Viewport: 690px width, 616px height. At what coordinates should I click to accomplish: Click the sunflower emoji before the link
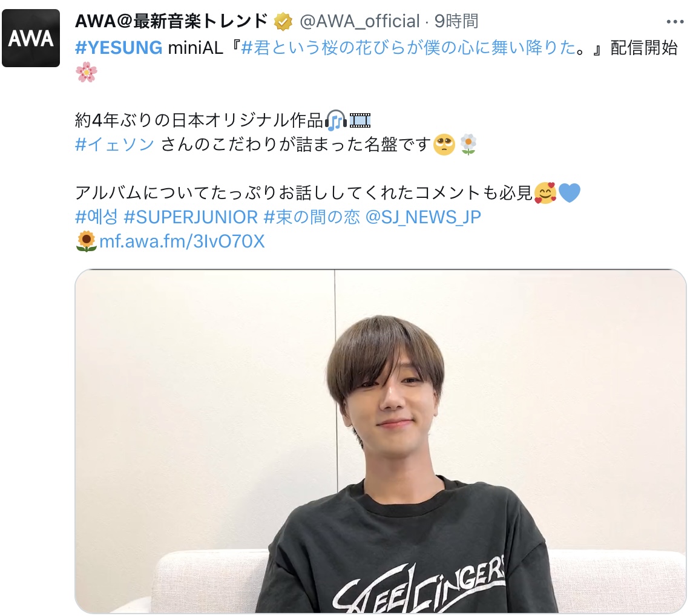pyautogui.click(x=86, y=241)
